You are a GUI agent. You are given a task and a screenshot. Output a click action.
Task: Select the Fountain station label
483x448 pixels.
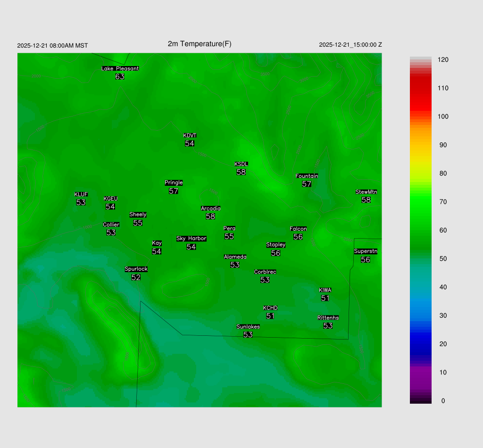click(307, 176)
